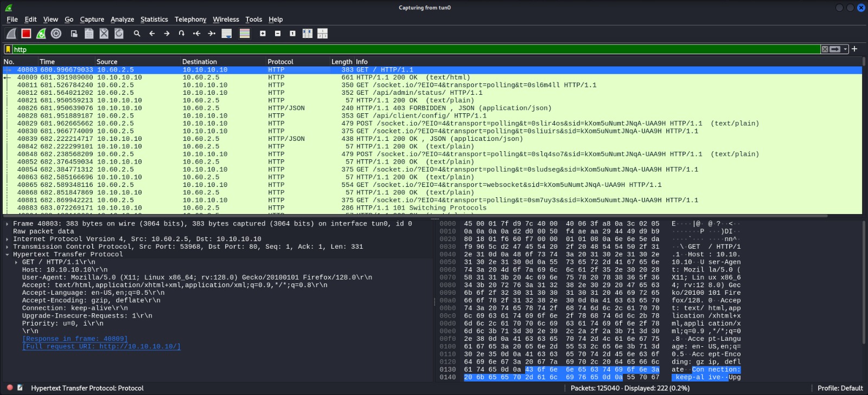Click packet list horizontal scrollbar
This screenshot has height=395, width=868.
click(x=416, y=216)
